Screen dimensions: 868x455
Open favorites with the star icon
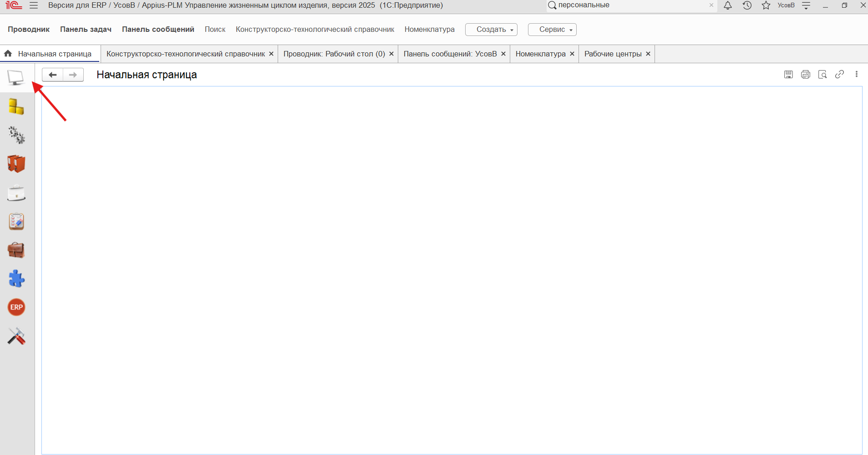[x=766, y=5]
